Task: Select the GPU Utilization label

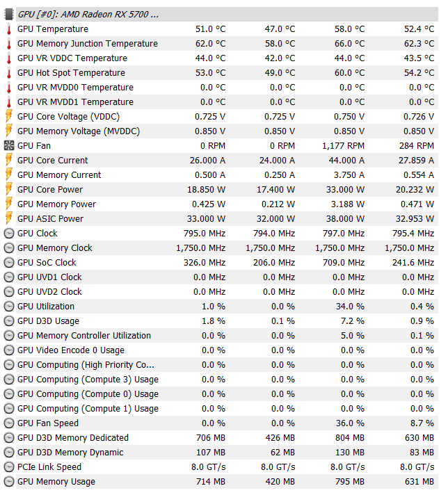Action: coord(46,307)
